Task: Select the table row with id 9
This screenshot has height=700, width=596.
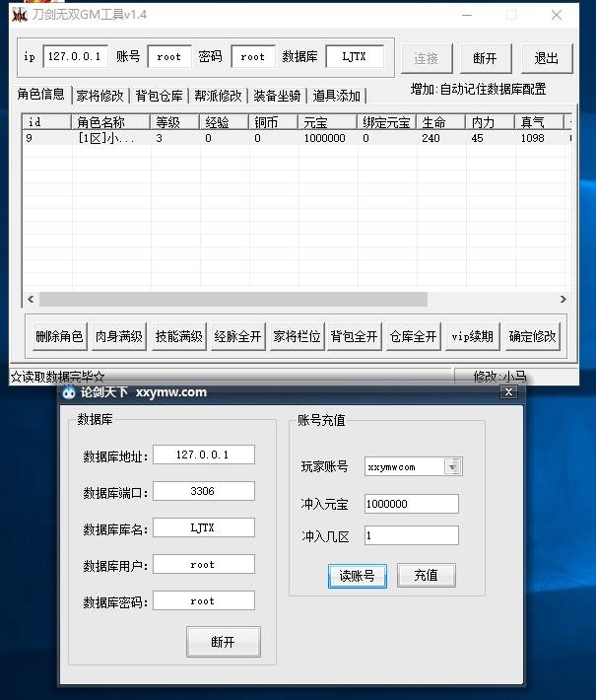Action: [x=297, y=138]
